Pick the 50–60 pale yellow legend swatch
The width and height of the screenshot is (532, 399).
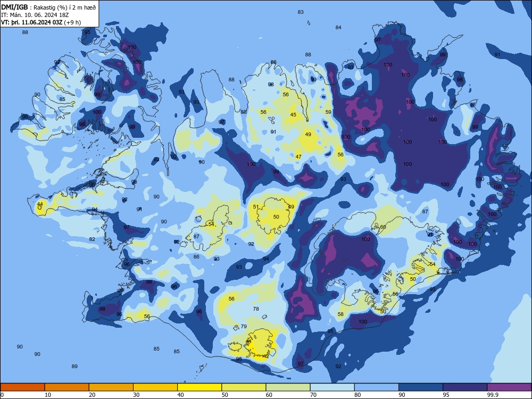pyautogui.click(x=244, y=387)
